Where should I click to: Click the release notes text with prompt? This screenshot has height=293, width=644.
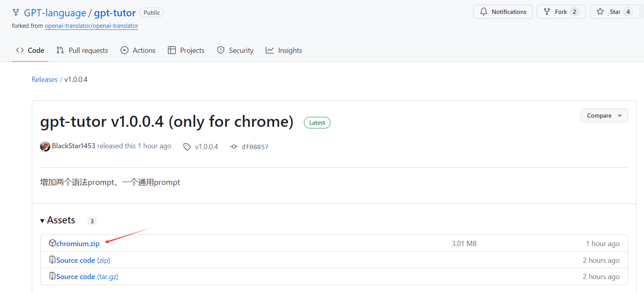click(110, 182)
